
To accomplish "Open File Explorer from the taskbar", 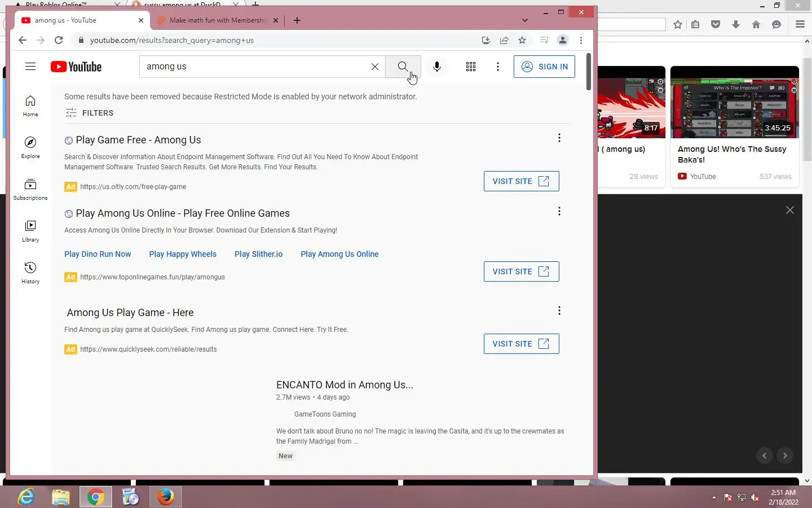I will click(61, 497).
